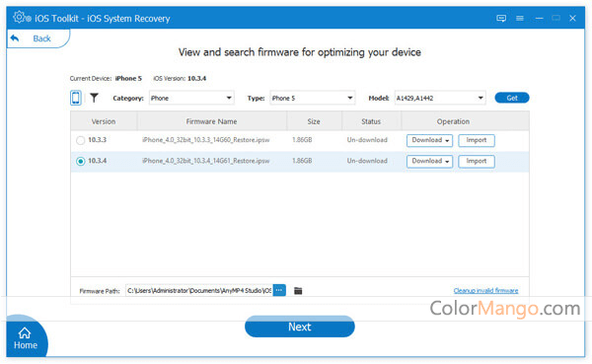This screenshot has height=364, width=592.
Task: Click the Cleanup invalid firmware link
Action: 485,290
